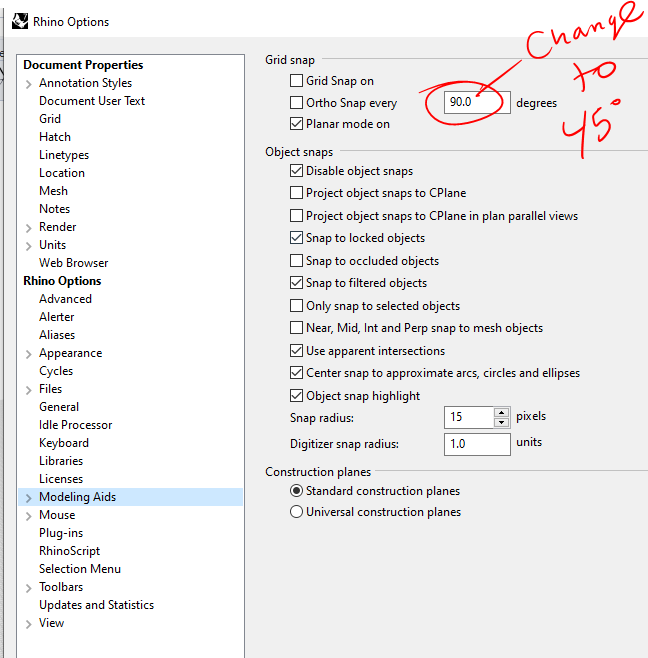This screenshot has width=648, height=658.
Task: Uncheck Center snap to approximate arcs
Action: click(x=296, y=373)
